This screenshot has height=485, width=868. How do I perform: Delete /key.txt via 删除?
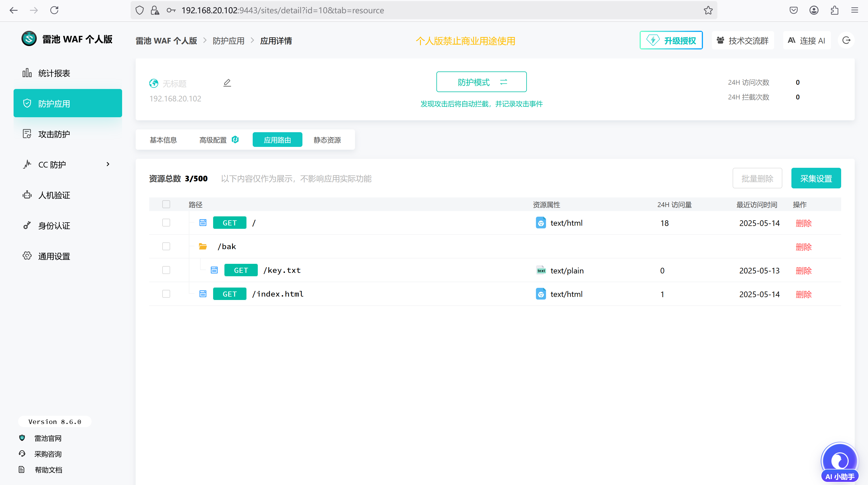[x=804, y=270]
